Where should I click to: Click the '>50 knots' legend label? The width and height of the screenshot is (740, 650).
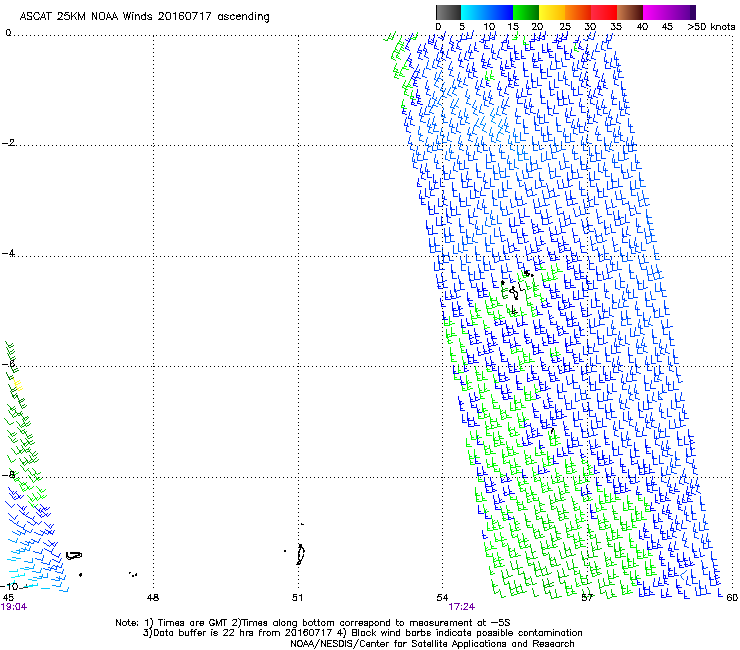click(x=711, y=27)
